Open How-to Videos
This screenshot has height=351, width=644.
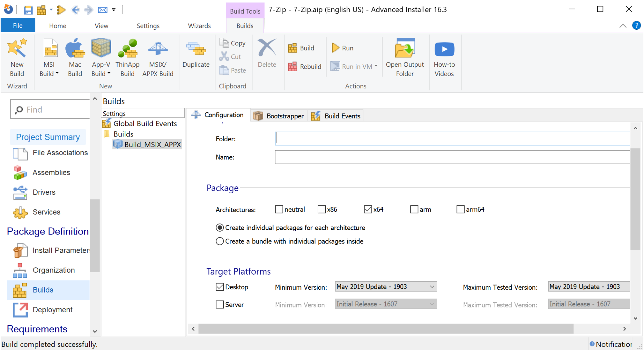point(444,58)
